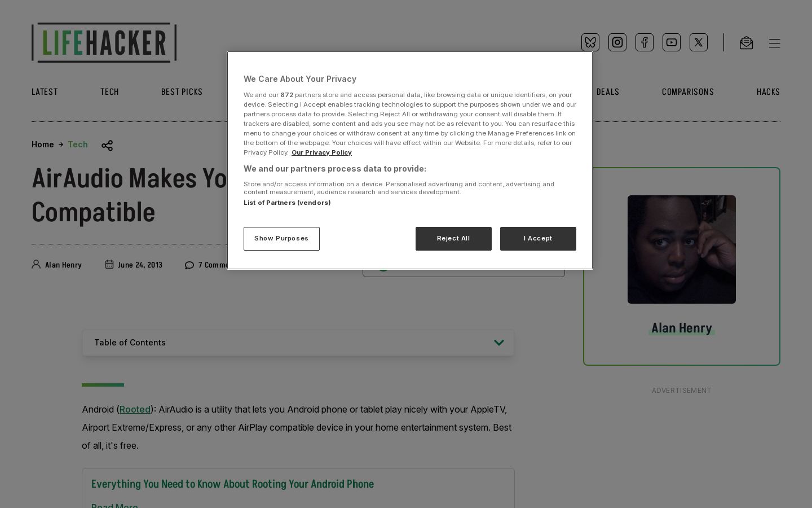Screen dimensions: 812x508
Task: Click the Show Purposes button
Action: click(x=281, y=239)
